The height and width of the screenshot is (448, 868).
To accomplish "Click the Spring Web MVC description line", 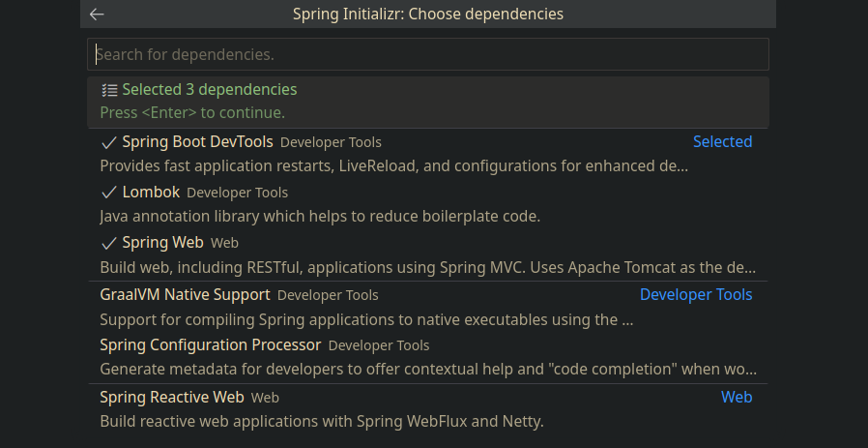I will pos(427,267).
